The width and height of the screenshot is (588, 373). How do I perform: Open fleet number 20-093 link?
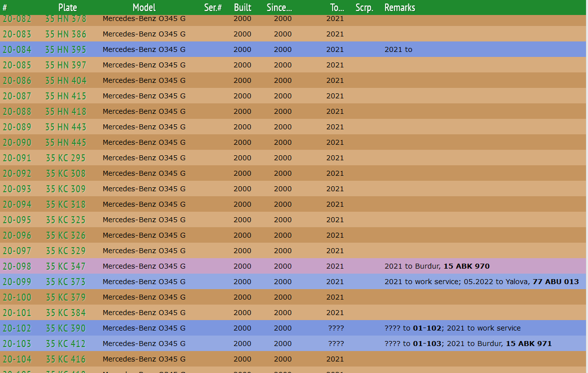pyautogui.click(x=17, y=189)
